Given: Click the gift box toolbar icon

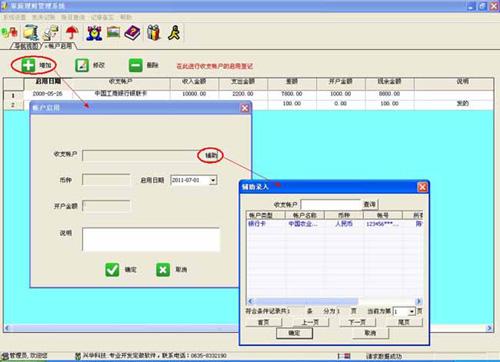Looking at the screenshot, I should pos(154,32).
